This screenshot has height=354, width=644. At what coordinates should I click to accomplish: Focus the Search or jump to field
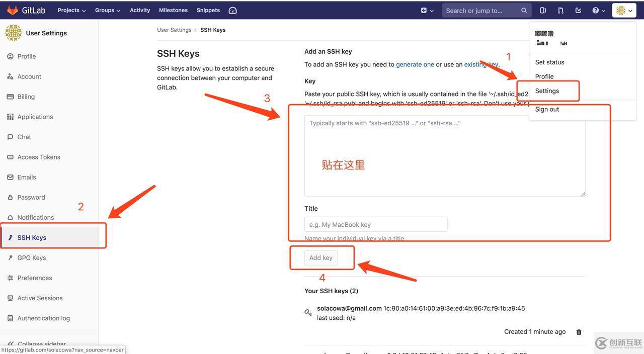(x=487, y=10)
